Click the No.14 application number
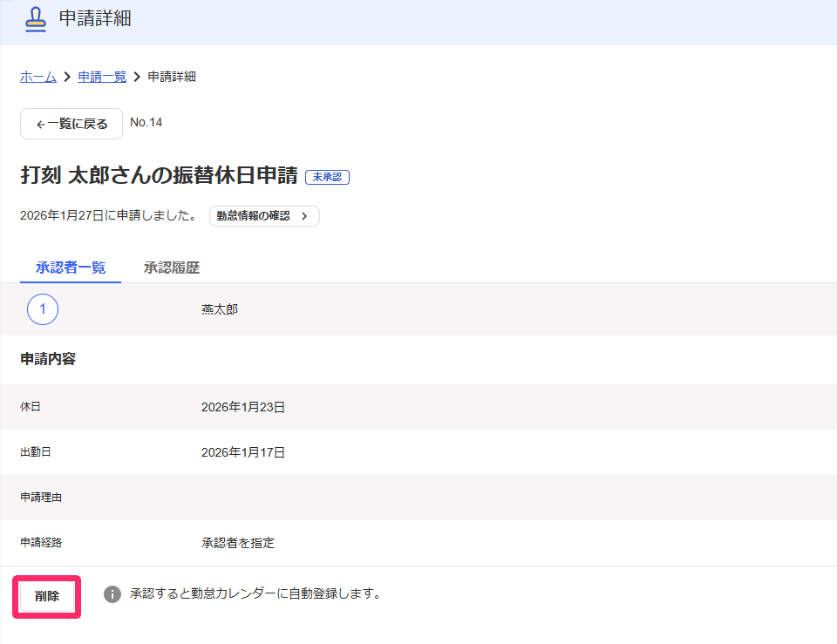Viewport: 837px width, 644px height. pyautogui.click(x=146, y=122)
